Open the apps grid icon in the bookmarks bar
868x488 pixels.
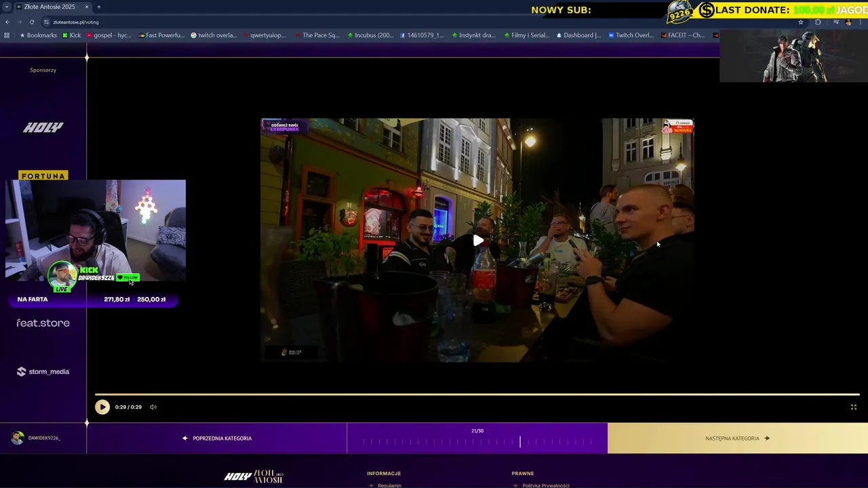click(x=7, y=35)
